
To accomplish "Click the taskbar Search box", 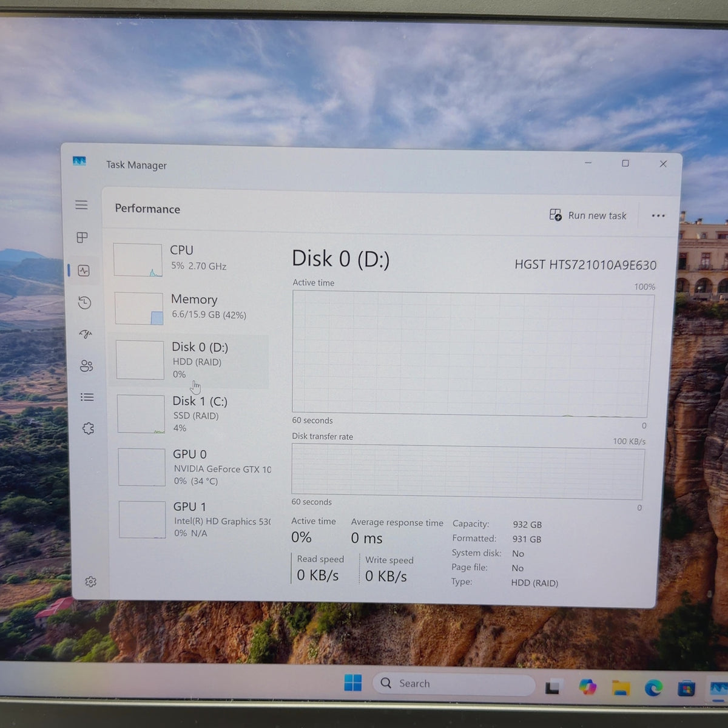I will tap(454, 684).
